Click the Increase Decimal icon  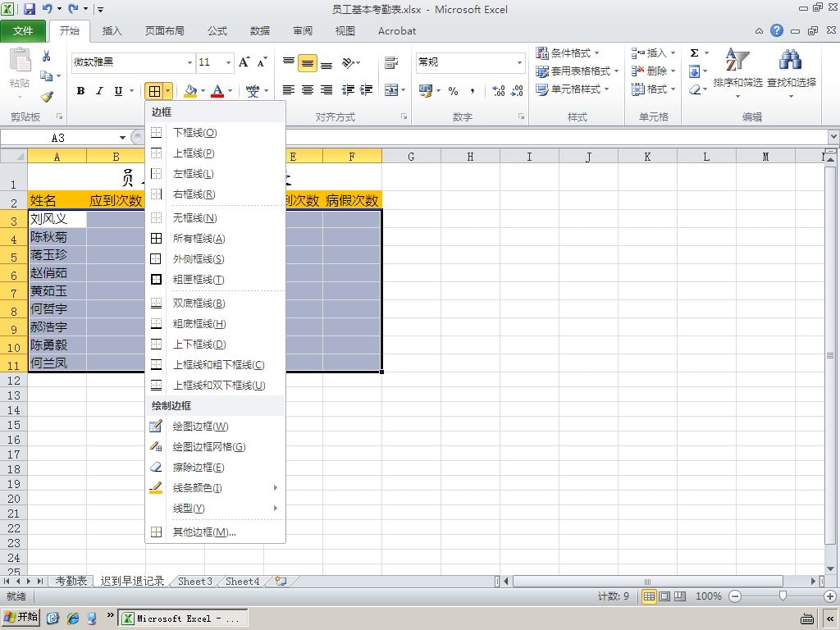(x=498, y=91)
